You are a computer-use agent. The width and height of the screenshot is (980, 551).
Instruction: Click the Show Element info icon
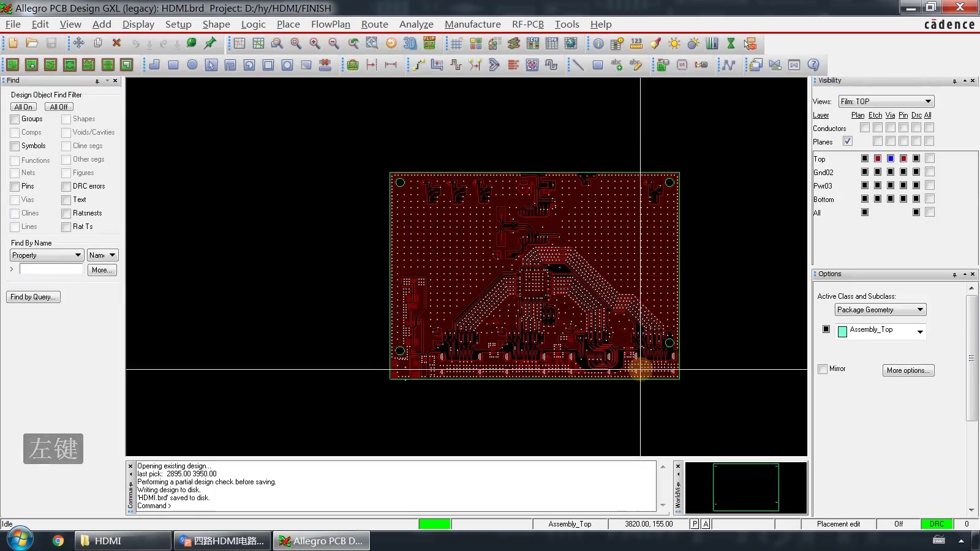tap(598, 43)
